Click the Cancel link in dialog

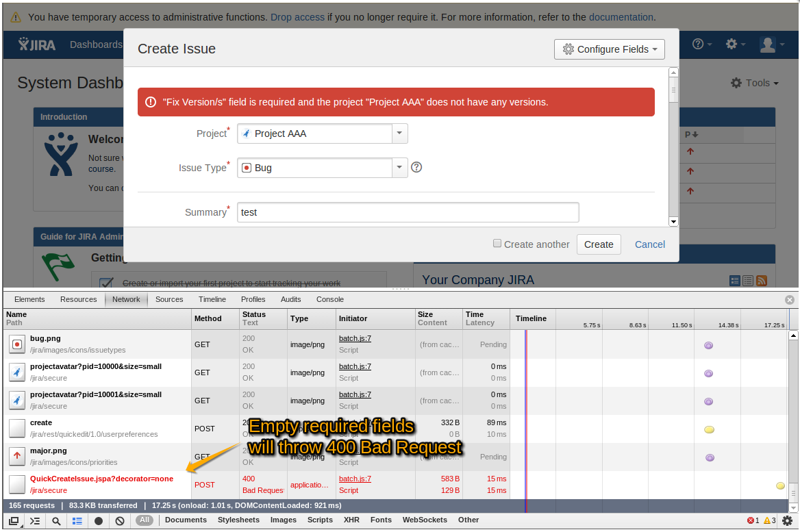click(x=649, y=244)
